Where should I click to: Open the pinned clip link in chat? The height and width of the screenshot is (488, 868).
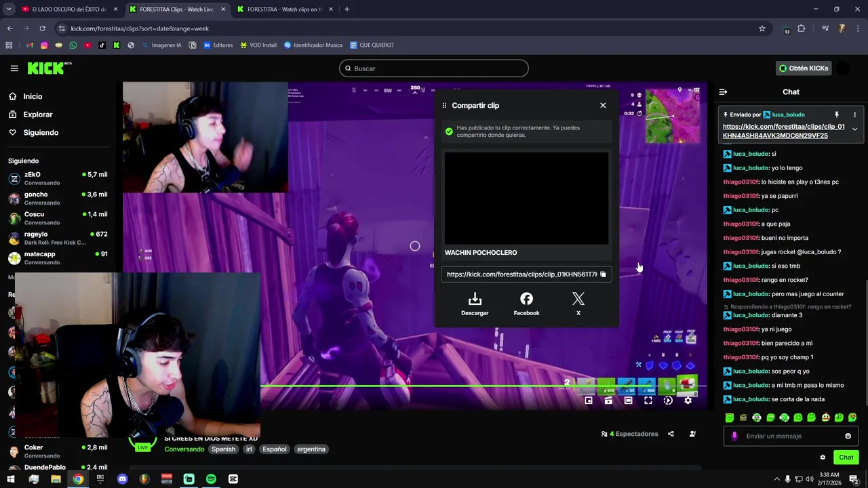pos(784,131)
